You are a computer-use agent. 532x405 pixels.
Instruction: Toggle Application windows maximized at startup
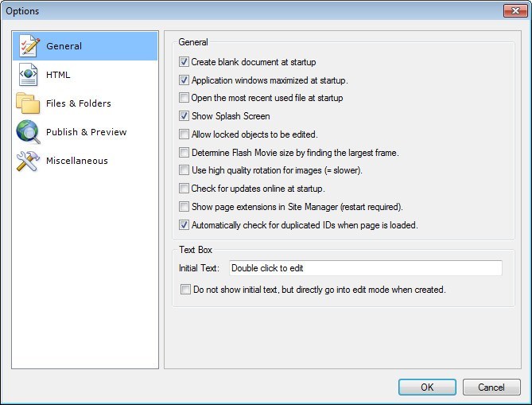point(184,80)
